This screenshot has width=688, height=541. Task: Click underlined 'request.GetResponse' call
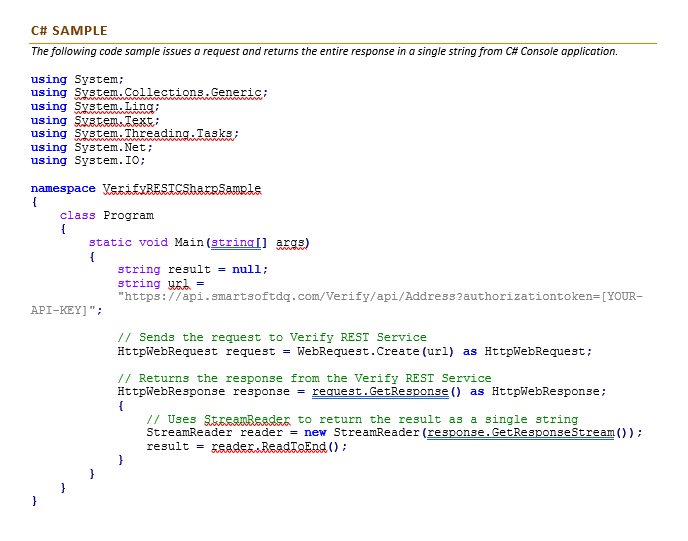click(380, 391)
